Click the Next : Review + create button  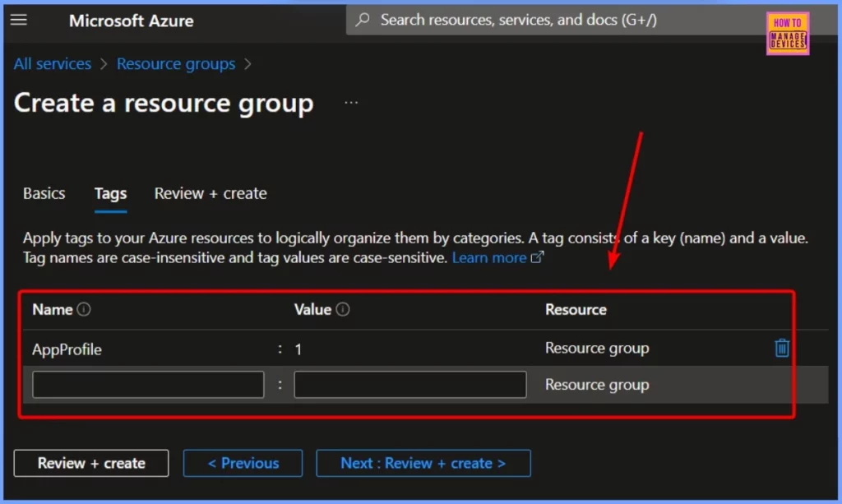423,463
